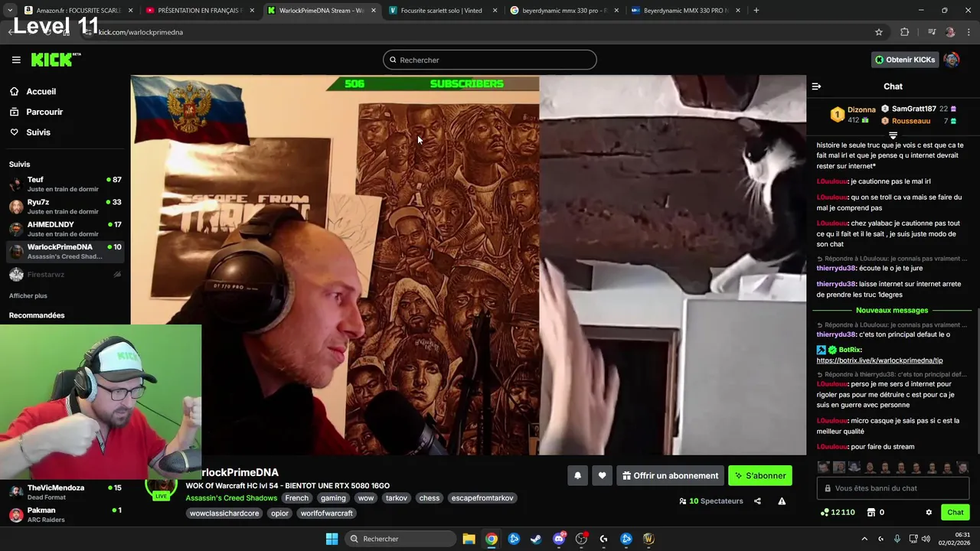The image size is (980, 551).
Task: Select the French language tag
Action: tap(297, 498)
